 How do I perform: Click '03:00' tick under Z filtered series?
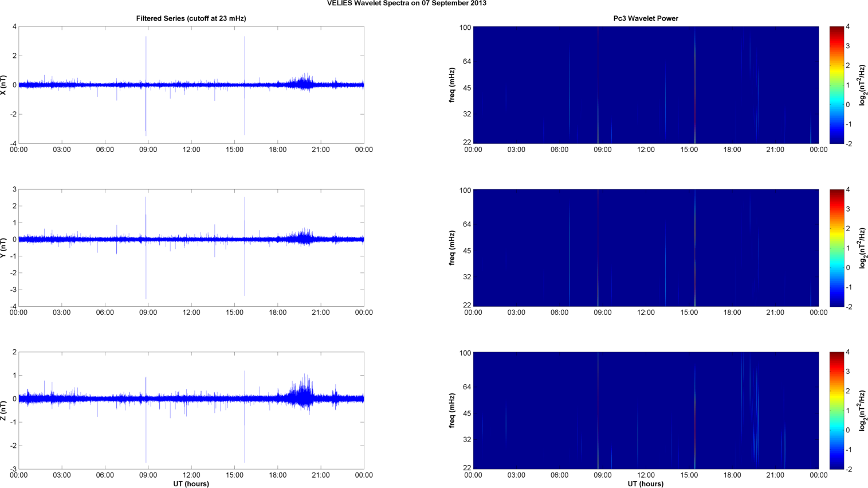(x=61, y=475)
